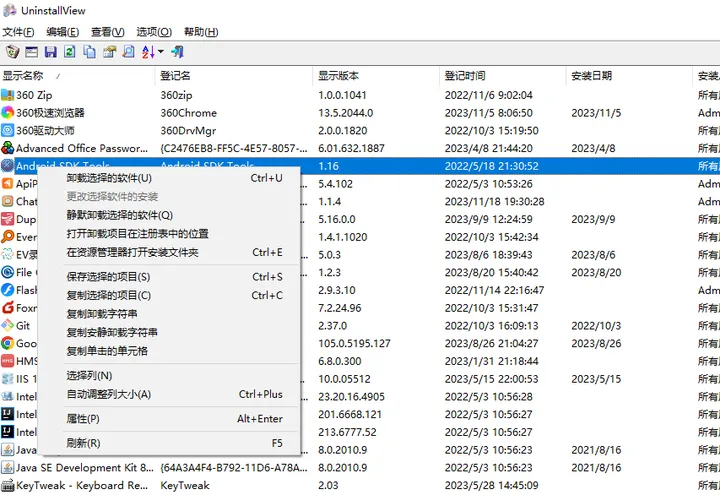This screenshot has width=720, height=495.
Task: Select 复制单击的单元格 entry
Action: (x=169, y=351)
